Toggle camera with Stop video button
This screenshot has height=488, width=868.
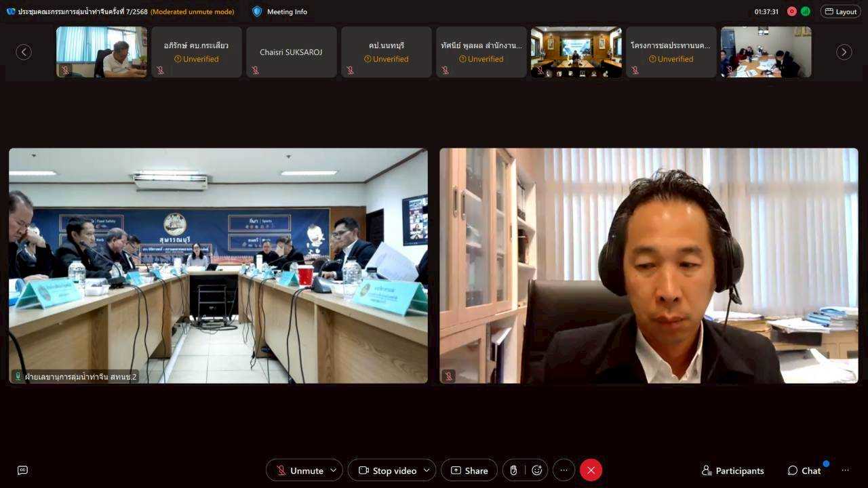coord(388,470)
